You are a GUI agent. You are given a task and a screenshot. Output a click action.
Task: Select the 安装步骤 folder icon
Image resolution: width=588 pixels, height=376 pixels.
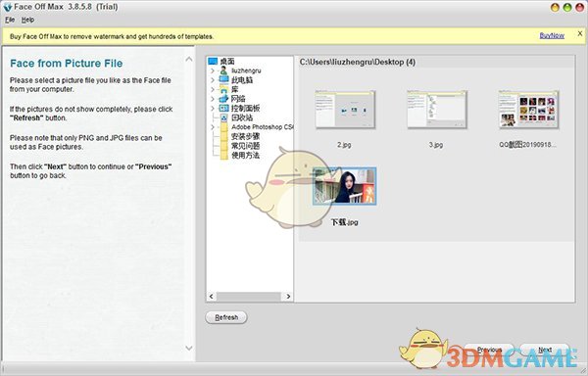click(223, 136)
